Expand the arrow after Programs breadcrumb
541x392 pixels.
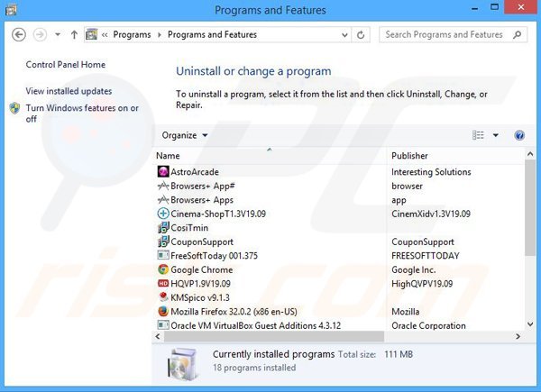coord(159,35)
